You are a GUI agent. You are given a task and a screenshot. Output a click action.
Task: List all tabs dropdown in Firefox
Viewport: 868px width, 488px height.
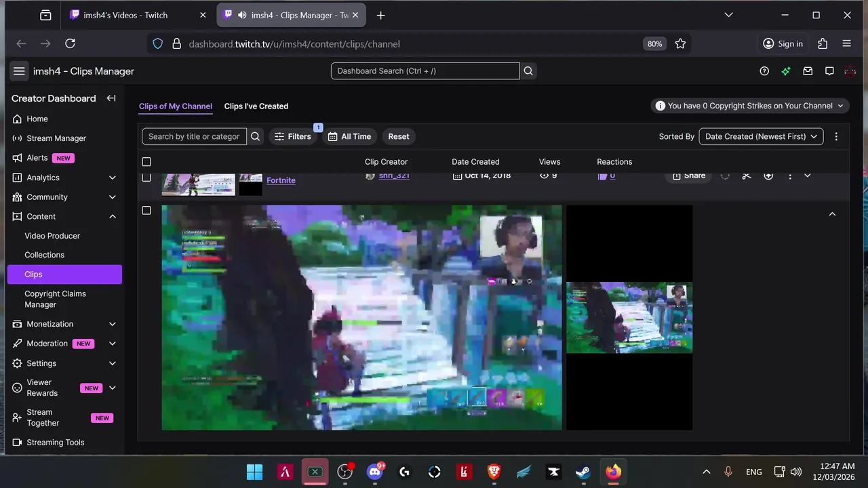[728, 15]
